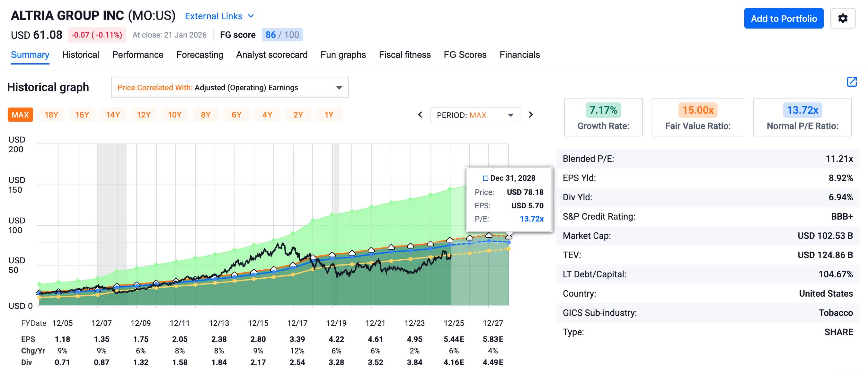
Task: Open Analyst scorecard tab
Action: click(271, 55)
